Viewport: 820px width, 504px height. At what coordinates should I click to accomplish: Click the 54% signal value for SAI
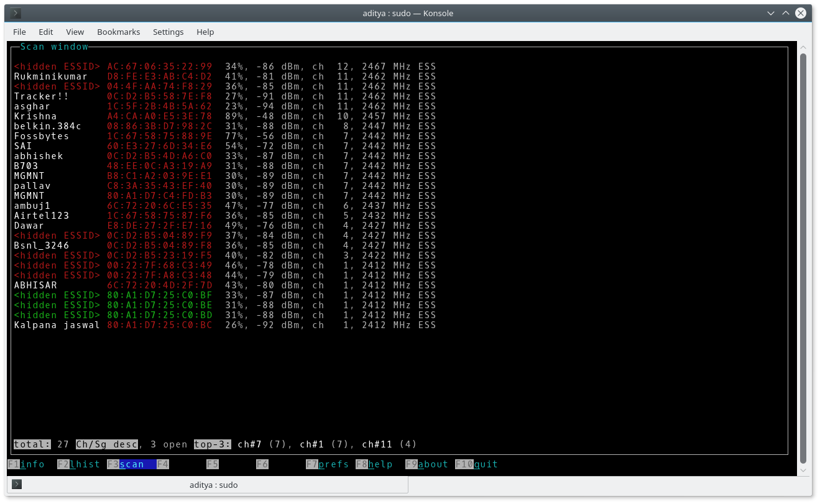(234, 146)
